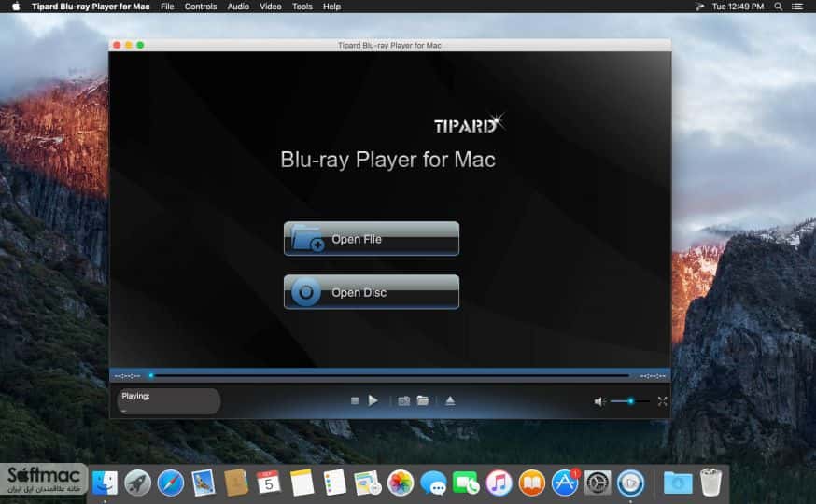
Task: Mute audio with the speaker icon
Action: [x=599, y=401]
